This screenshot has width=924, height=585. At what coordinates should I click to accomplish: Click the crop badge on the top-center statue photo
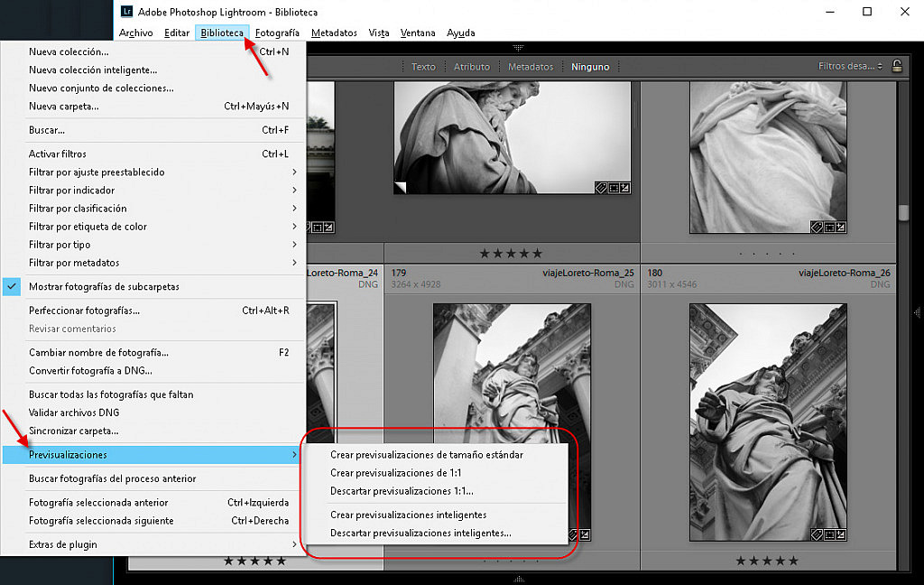(614, 188)
